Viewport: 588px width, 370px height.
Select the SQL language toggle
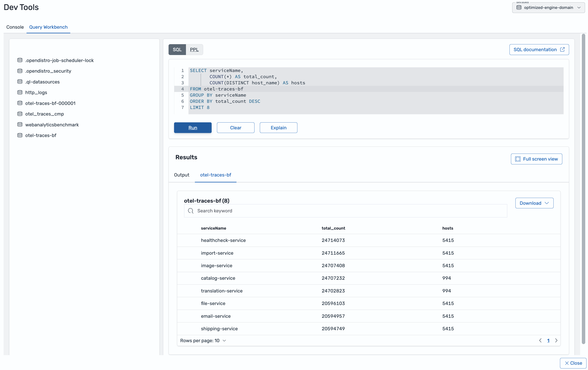click(x=177, y=50)
